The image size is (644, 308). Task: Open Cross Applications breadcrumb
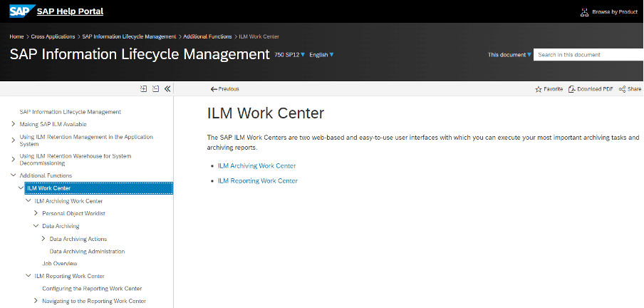tap(53, 36)
